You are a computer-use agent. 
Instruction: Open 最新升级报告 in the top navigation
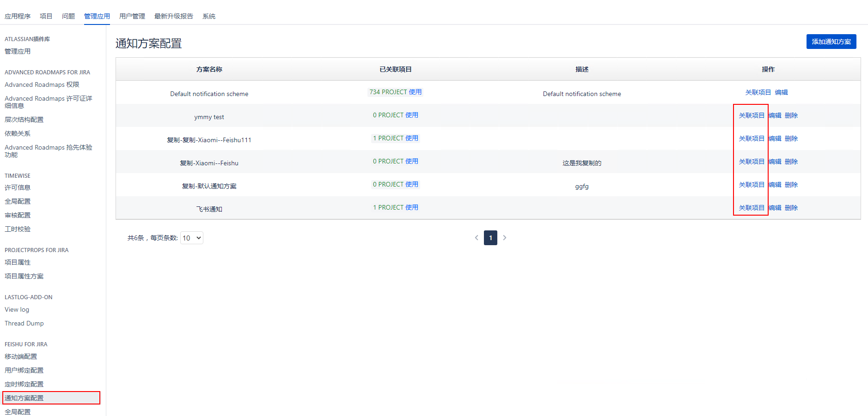[x=174, y=16]
